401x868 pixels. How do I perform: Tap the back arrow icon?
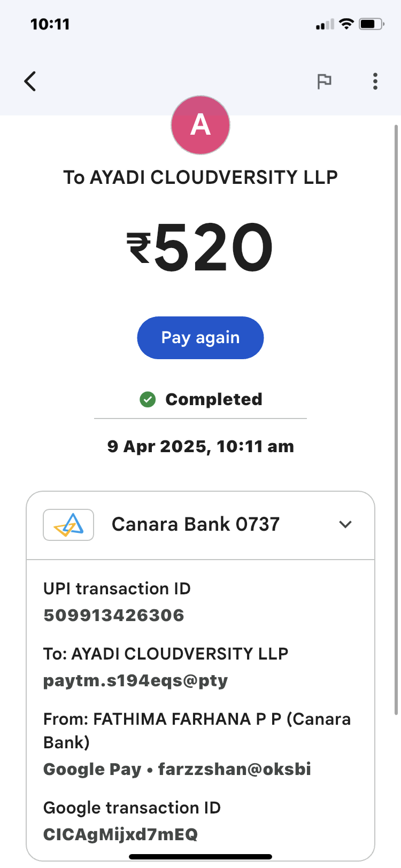click(x=30, y=81)
